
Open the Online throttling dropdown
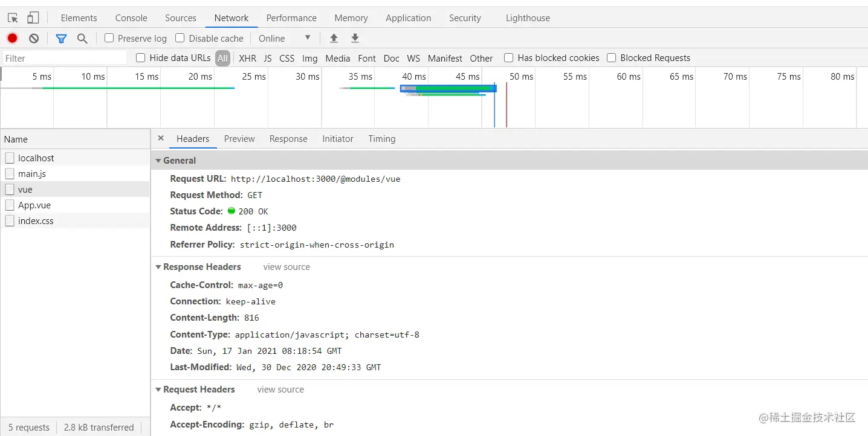point(284,38)
